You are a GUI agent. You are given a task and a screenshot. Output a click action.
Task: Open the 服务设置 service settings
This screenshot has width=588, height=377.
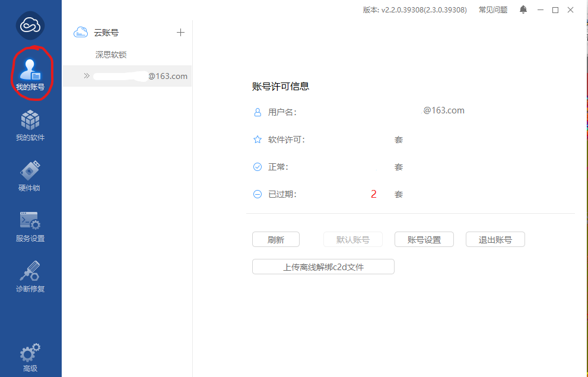[x=30, y=226]
